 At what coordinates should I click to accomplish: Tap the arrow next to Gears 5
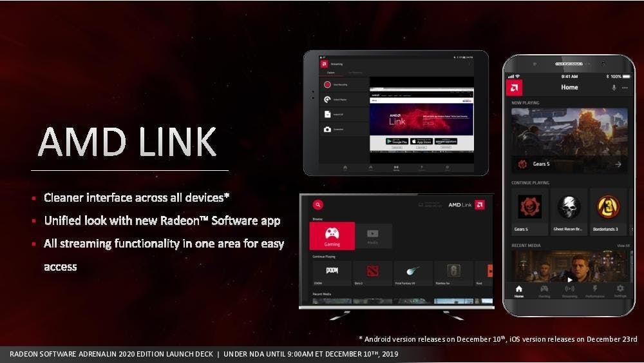point(618,164)
